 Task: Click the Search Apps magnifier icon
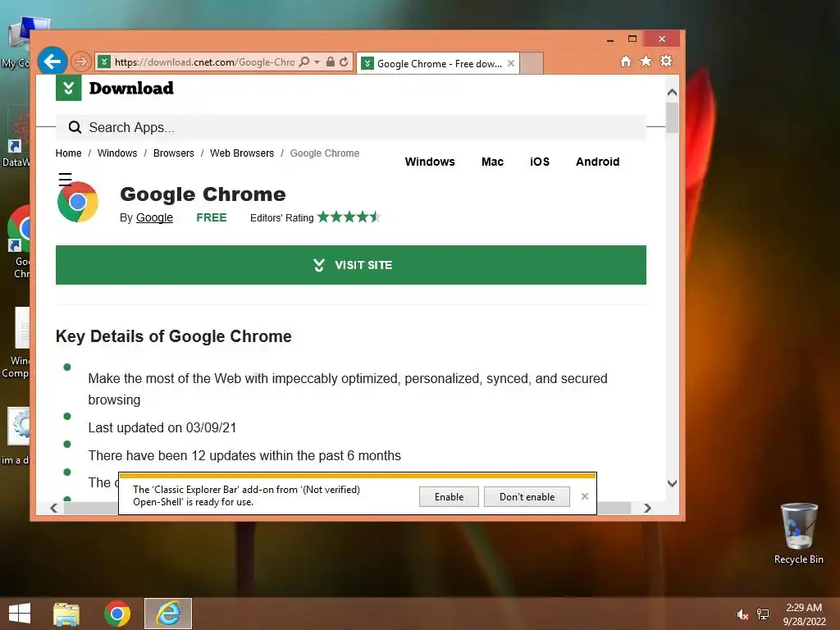click(75, 127)
